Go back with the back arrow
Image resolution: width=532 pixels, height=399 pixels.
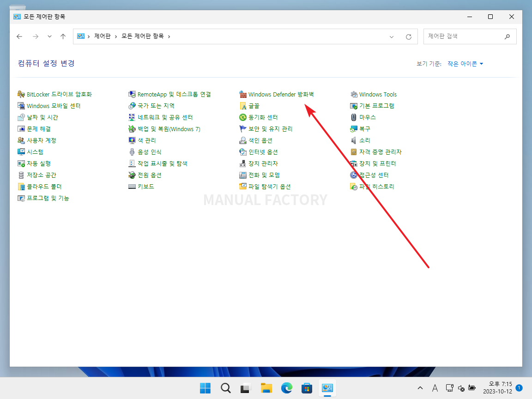coord(19,36)
